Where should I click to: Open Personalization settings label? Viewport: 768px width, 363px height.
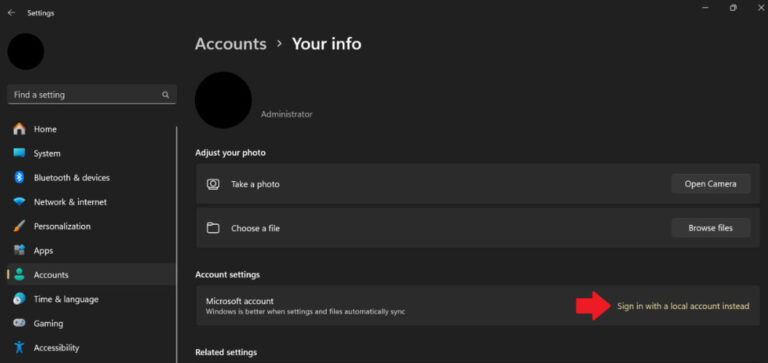(62, 226)
